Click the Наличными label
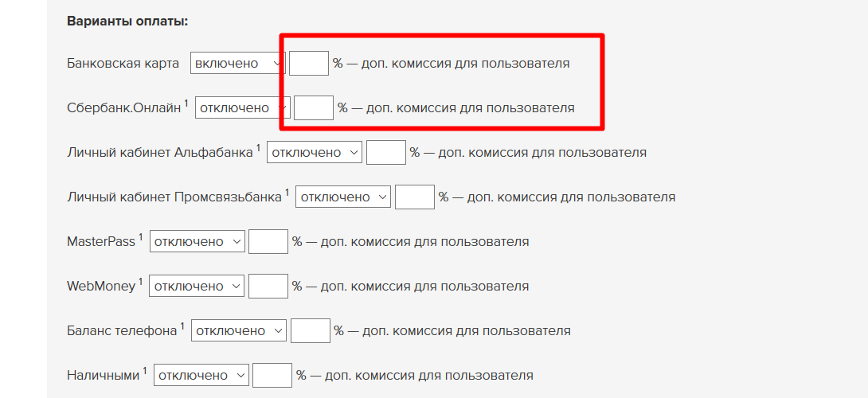The height and width of the screenshot is (398, 868). tap(104, 375)
